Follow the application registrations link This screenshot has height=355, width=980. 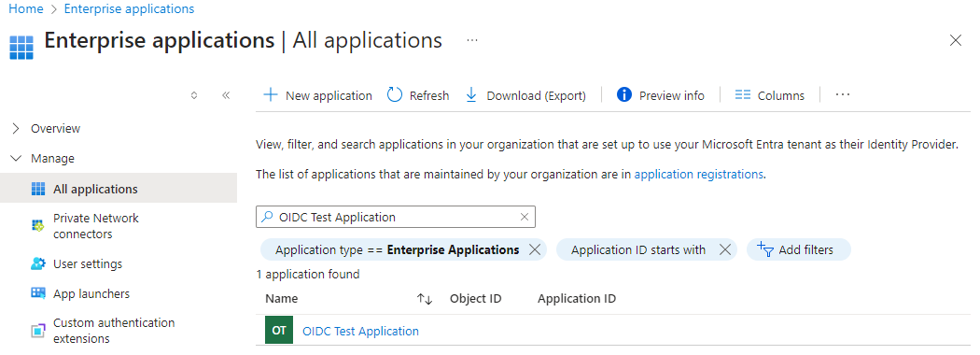tap(699, 175)
